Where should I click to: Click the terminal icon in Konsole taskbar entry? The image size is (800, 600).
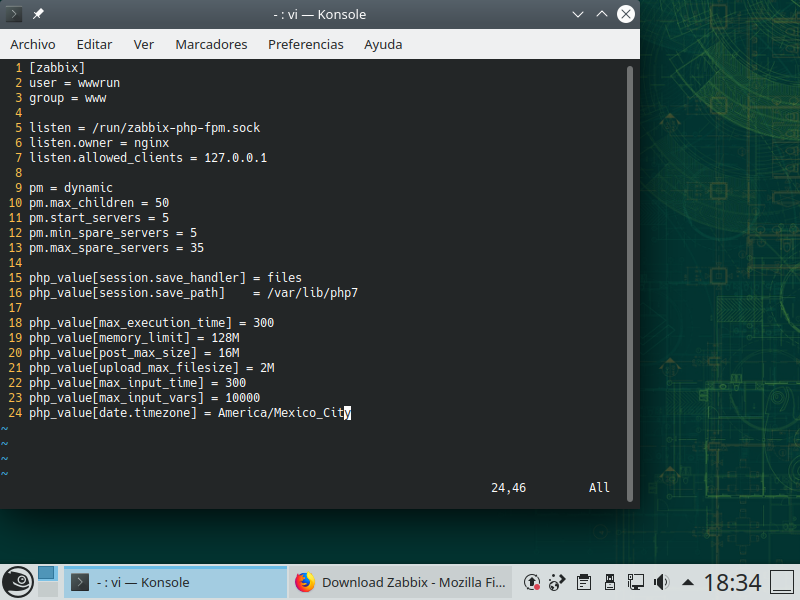80,582
